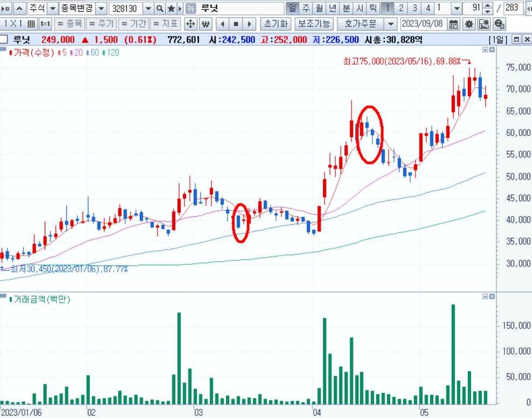The width and height of the screenshot is (532, 418).
Task: Click the 호가주문 order button
Action: 361,24
